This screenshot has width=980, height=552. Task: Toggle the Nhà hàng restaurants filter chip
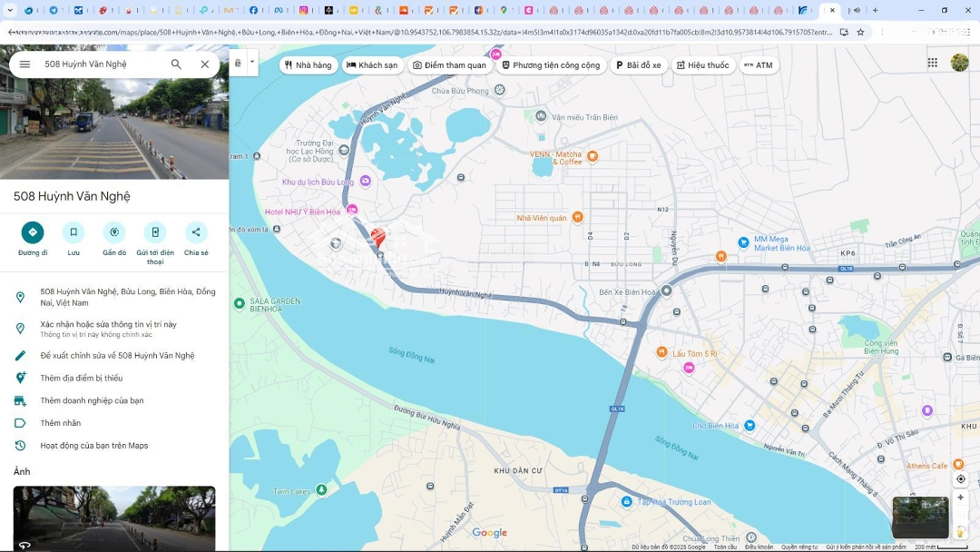pos(309,65)
